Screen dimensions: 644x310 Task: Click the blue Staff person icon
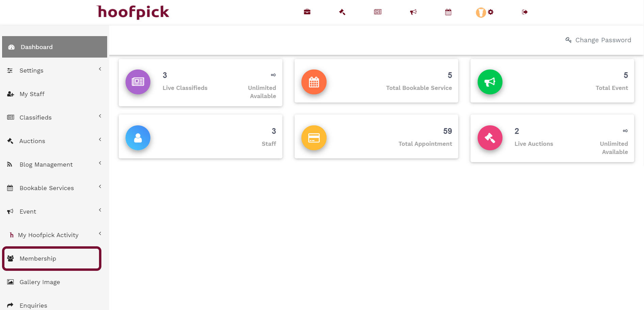click(x=138, y=138)
